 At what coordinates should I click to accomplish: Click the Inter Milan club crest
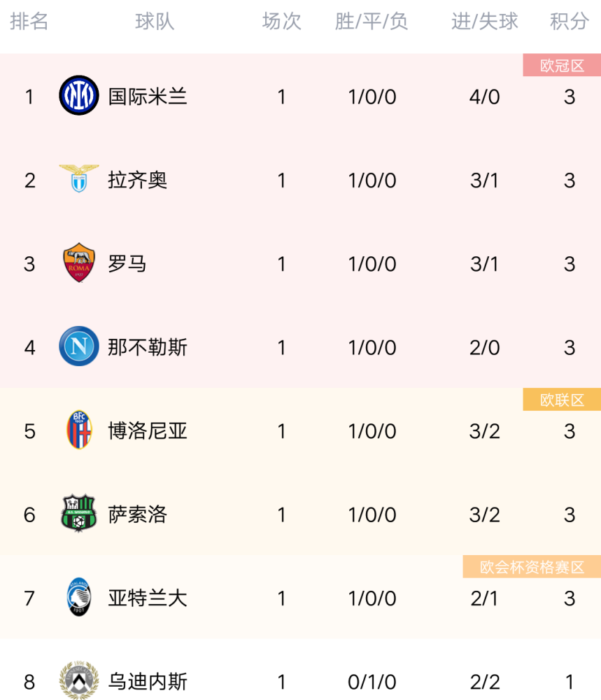[x=79, y=95]
